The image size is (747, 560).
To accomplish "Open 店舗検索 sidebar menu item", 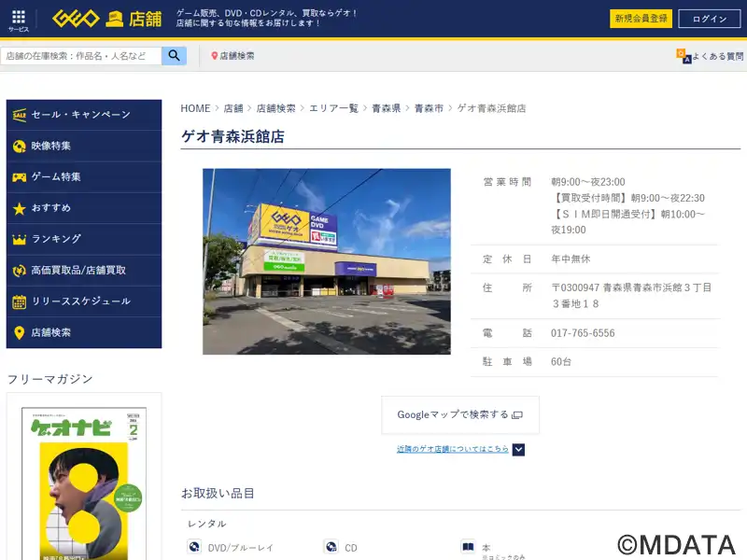I will tap(84, 333).
